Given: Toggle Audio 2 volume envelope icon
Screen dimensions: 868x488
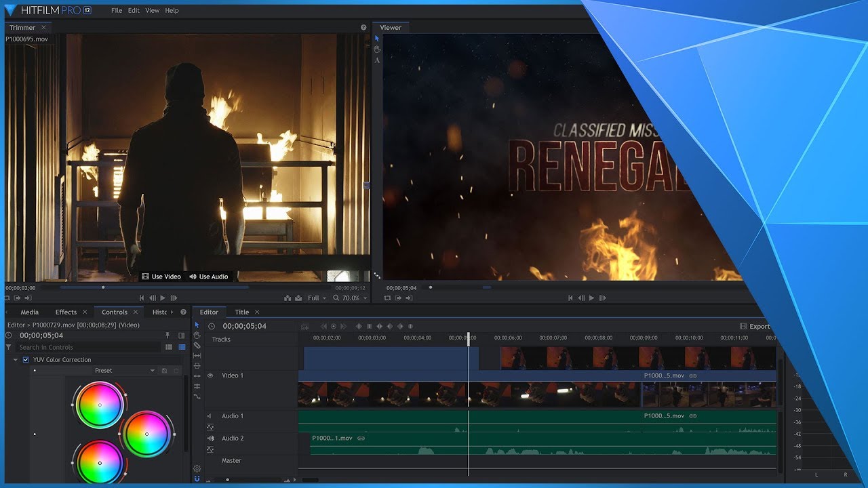Looking at the screenshot, I should 210,449.
